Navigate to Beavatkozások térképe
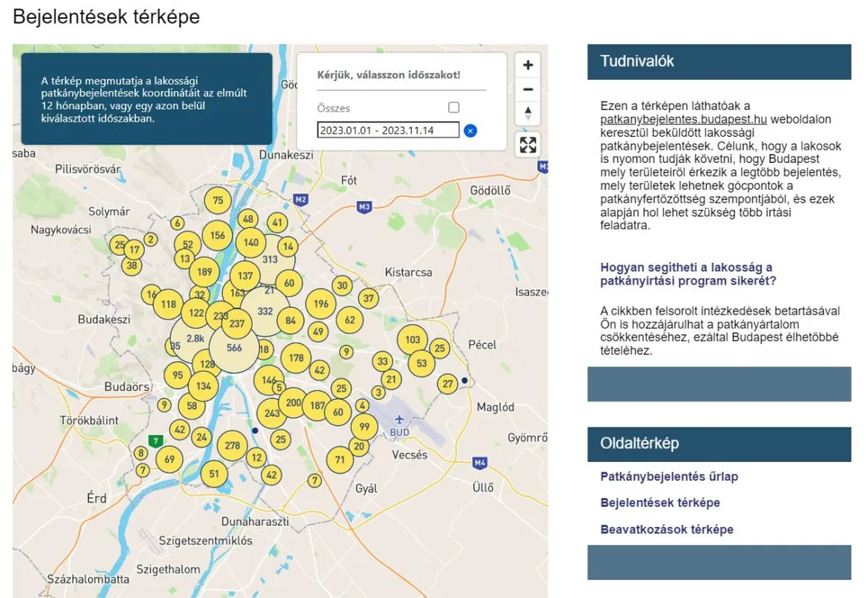The height and width of the screenshot is (598, 868). (666, 529)
